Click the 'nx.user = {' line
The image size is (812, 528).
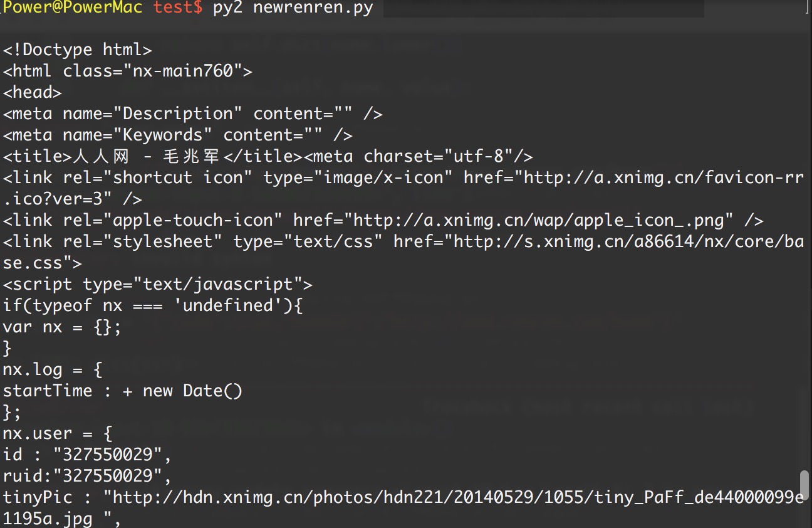click(x=57, y=433)
